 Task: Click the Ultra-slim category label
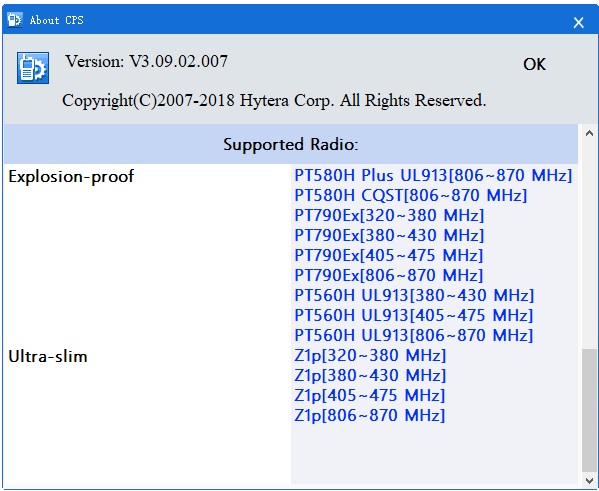[x=48, y=357]
